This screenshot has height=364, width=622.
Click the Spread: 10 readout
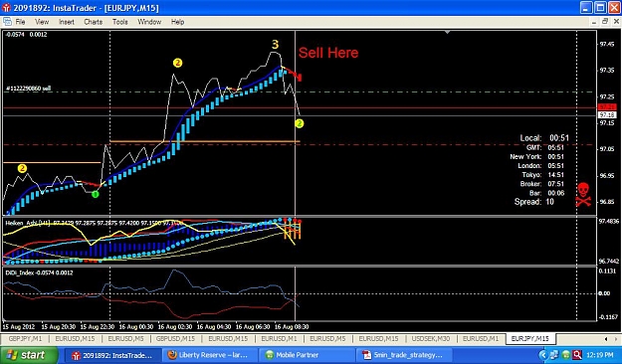(x=534, y=202)
